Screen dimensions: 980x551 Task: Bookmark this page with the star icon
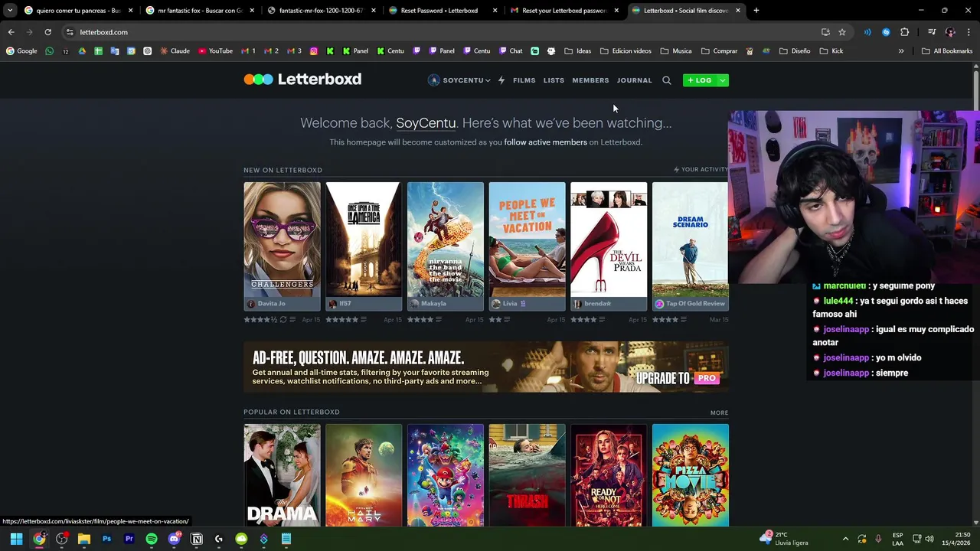(842, 32)
